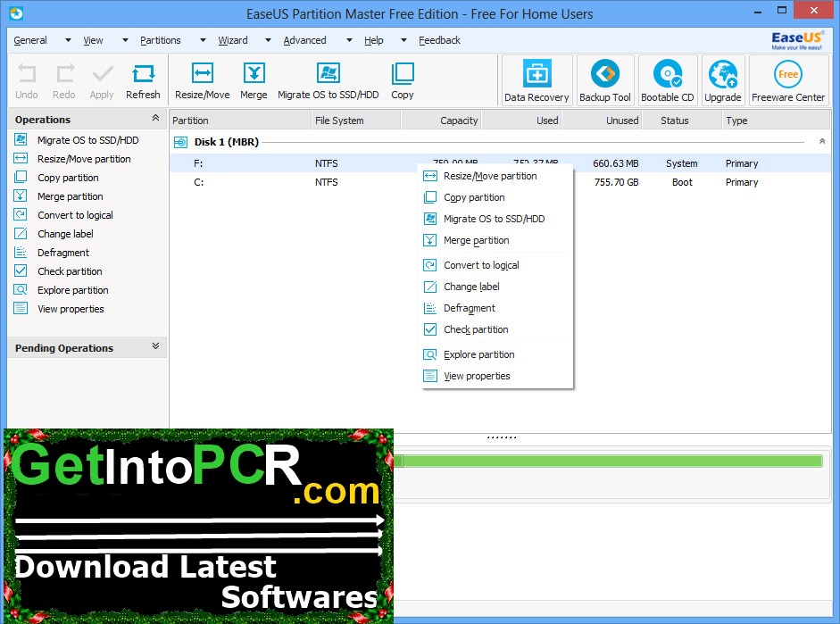Screen dimensions: 840x624
Task: Choose Copy partition in Operations panel
Action: tap(68, 178)
